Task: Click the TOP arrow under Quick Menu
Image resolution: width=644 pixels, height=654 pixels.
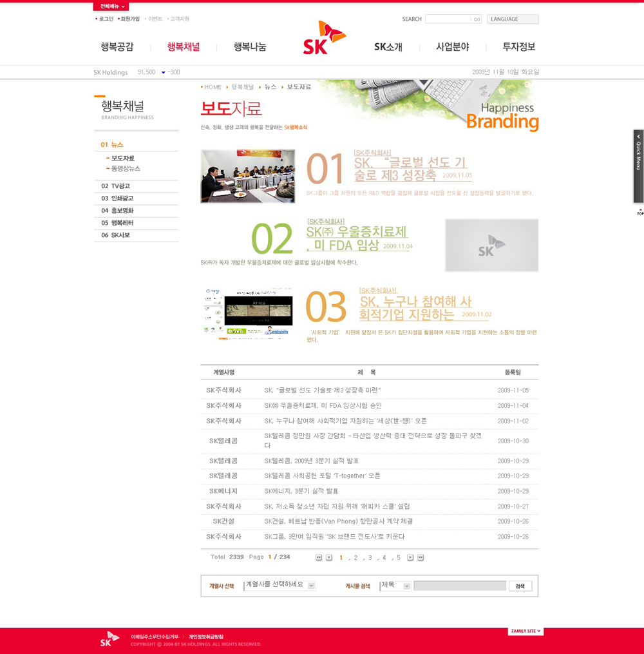Action: pos(639,211)
